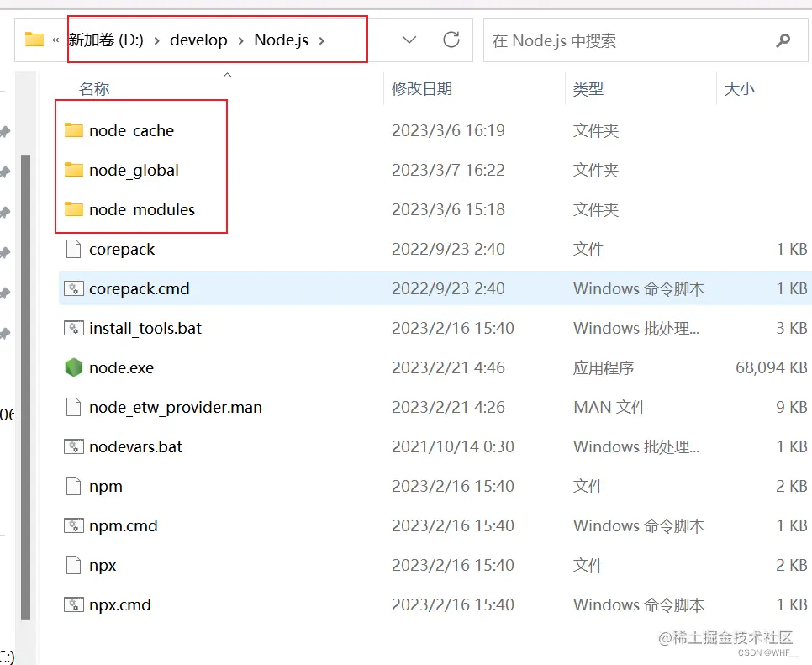Click the node_modules folder icon

pyautogui.click(x=73, y=209)
